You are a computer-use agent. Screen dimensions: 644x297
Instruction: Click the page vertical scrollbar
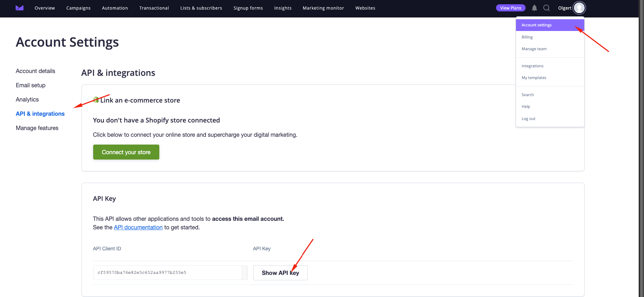642,148
